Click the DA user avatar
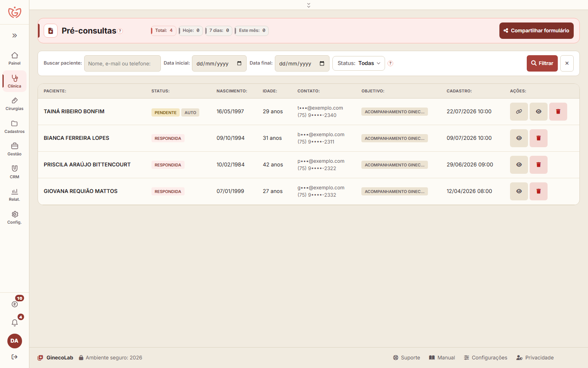This screenshot has height=368, width=588. 15,341
